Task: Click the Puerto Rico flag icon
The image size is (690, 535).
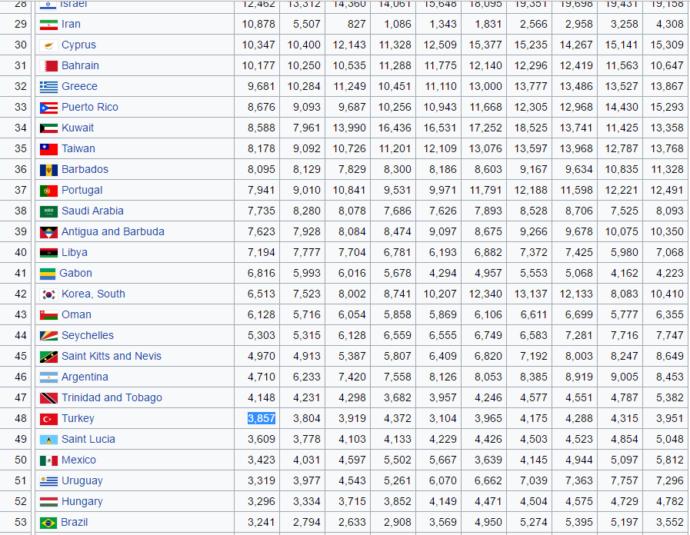Action: 48,107
